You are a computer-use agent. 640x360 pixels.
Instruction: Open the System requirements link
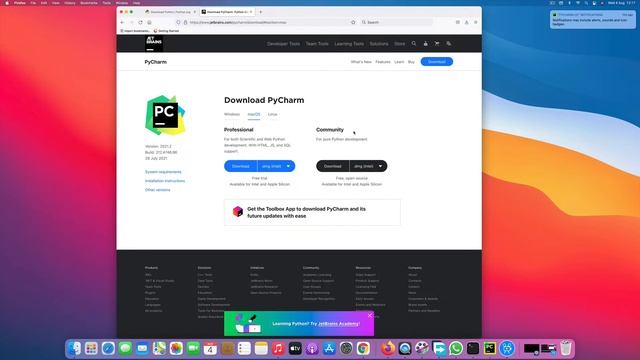tap(163, 172)
